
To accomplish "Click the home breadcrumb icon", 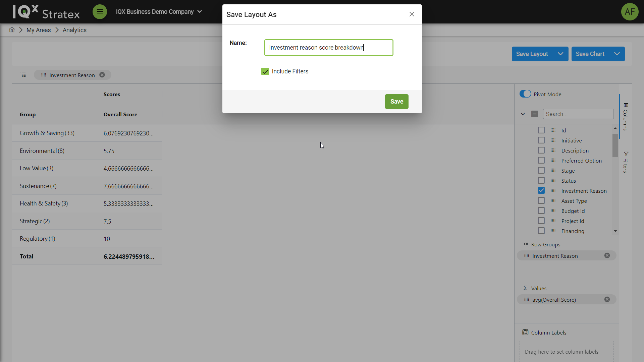I will click(x=12, y=30).
